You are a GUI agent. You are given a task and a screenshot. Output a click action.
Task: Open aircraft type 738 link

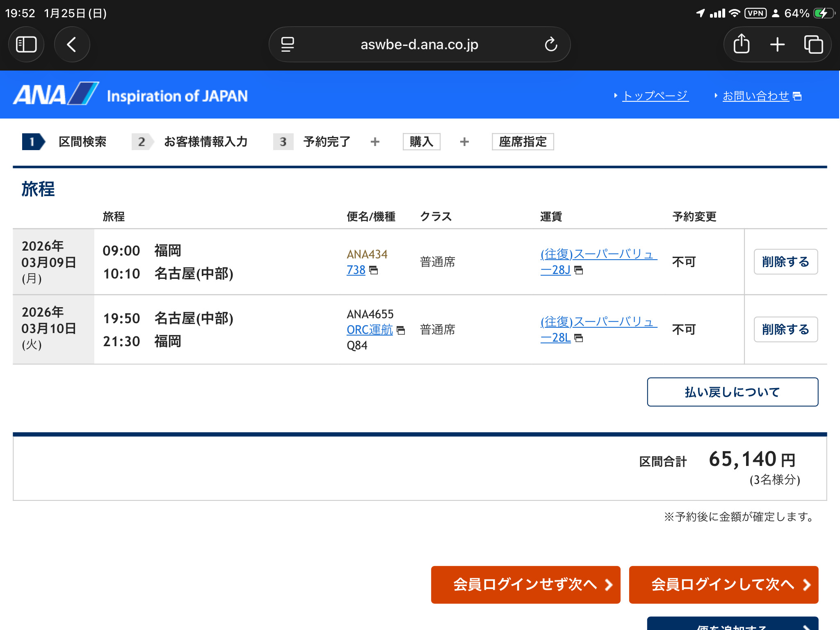356,270
